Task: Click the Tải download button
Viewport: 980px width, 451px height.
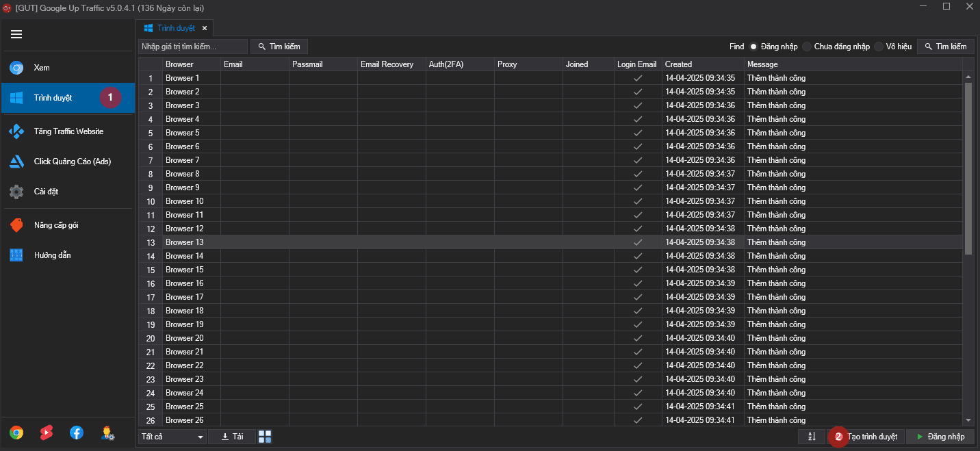Action: pos(232,437)
